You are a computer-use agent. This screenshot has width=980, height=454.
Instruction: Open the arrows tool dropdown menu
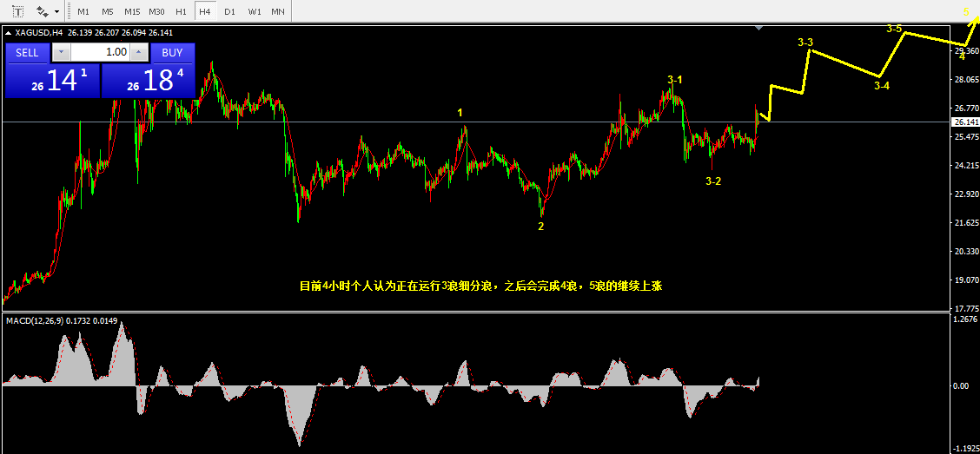point(56,11)
